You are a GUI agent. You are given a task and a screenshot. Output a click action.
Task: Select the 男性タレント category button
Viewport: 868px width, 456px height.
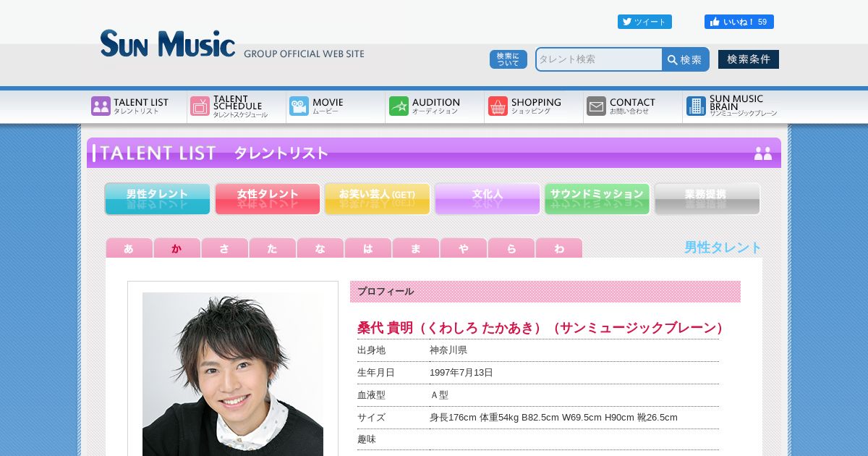[x=158, y=199]
